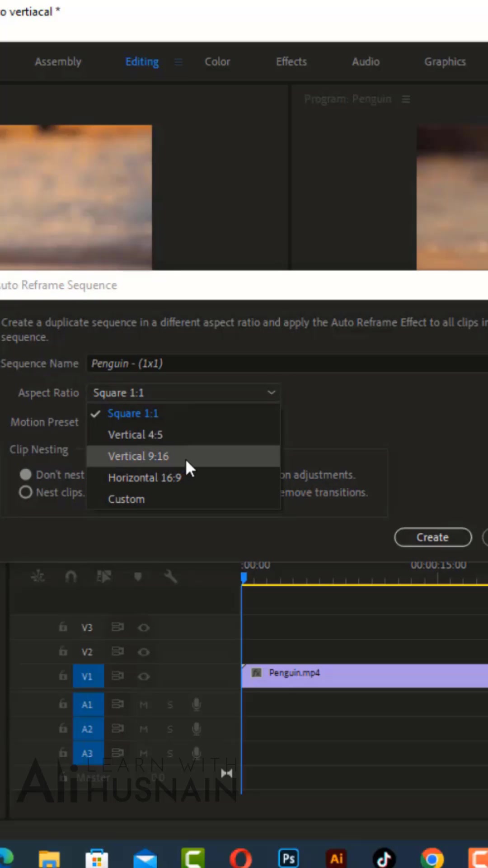Open timeline wrench display settings
Screen dimensions: 488x868
pos(170,576)
